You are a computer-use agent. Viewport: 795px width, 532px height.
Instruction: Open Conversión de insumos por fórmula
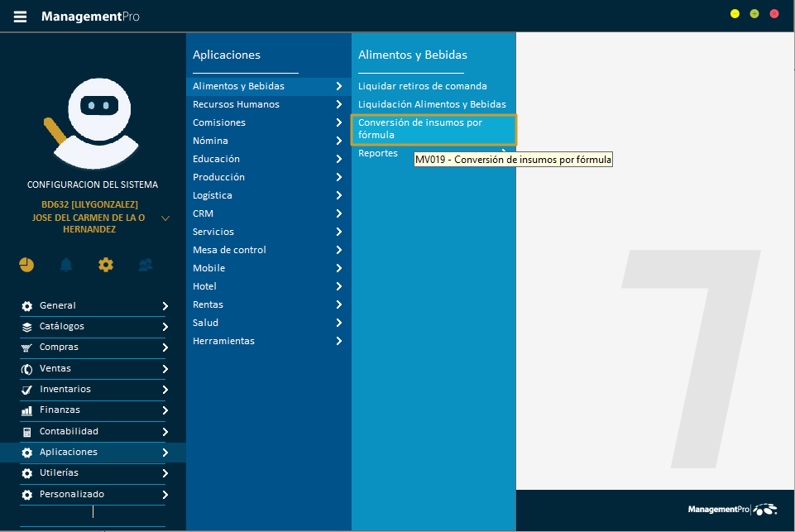coord(433,129)
